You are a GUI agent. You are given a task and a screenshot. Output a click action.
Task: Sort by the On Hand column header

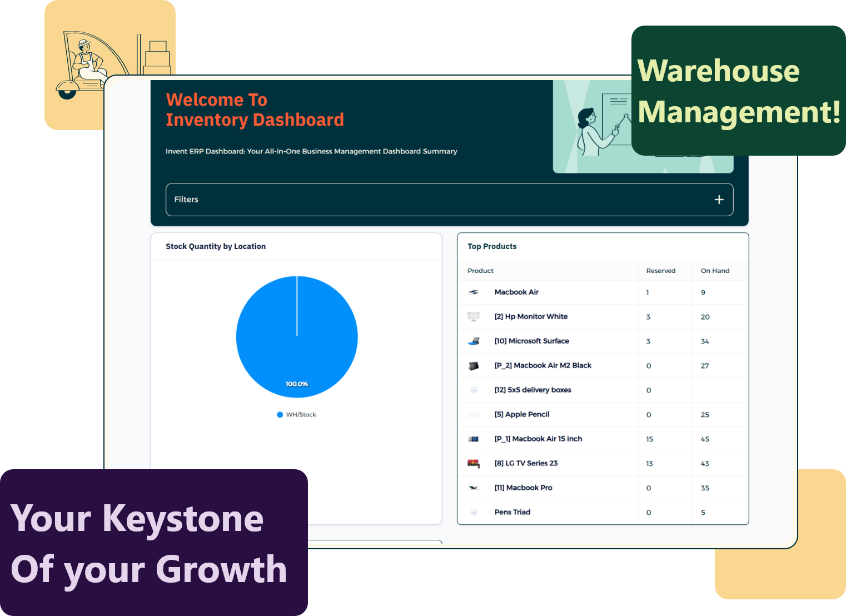tap(715, 271)
